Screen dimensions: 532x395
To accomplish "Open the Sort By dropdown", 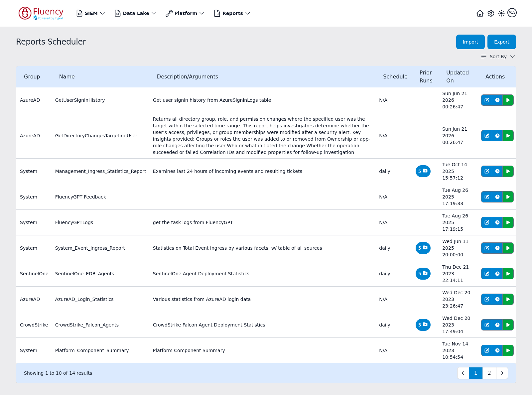I will (x=498, y=57).
